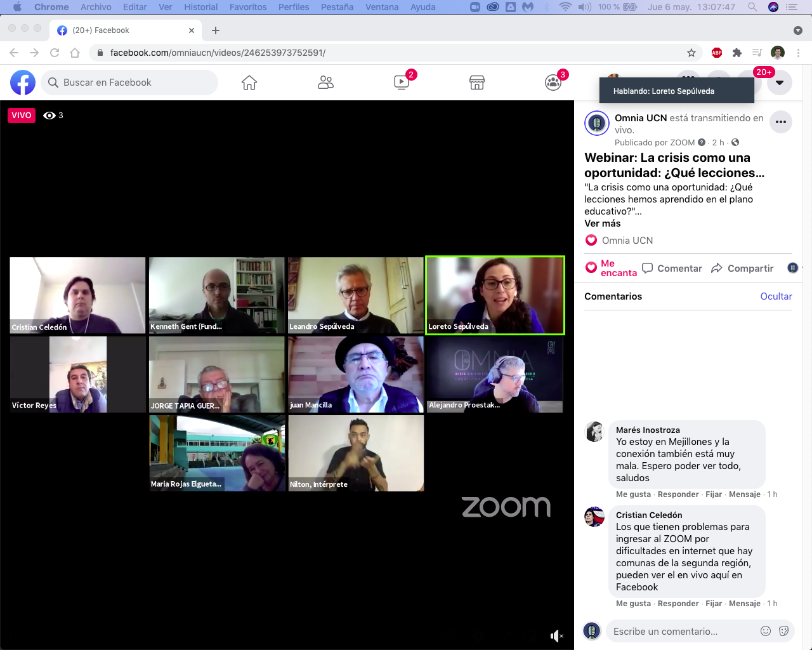
Task: Bookmark this page with the star icon
Action: pyautogui.click(x=691, y=53)
